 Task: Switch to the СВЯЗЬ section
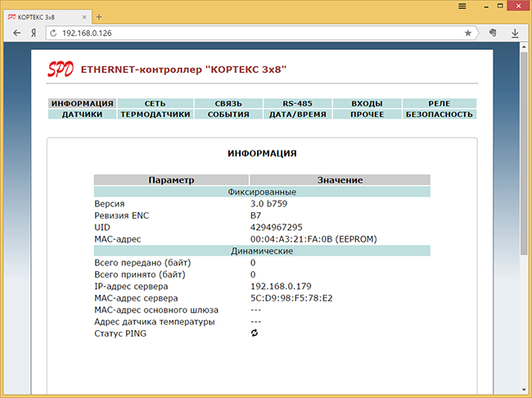point(228,104)
